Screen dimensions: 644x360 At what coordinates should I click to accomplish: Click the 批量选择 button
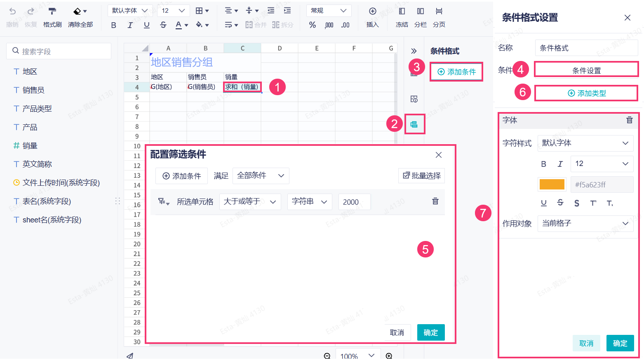(421, 175)
